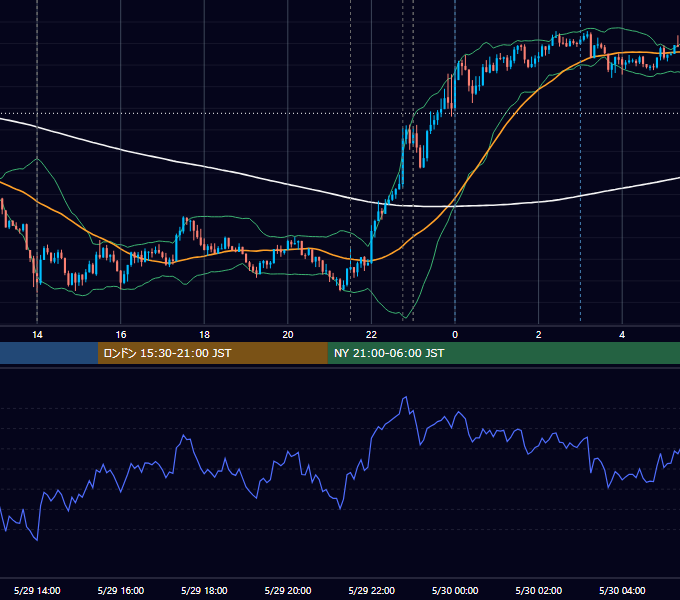Click the 5/29 22:00 date label
Screen dimensions: 680x600
coord(372,590)
